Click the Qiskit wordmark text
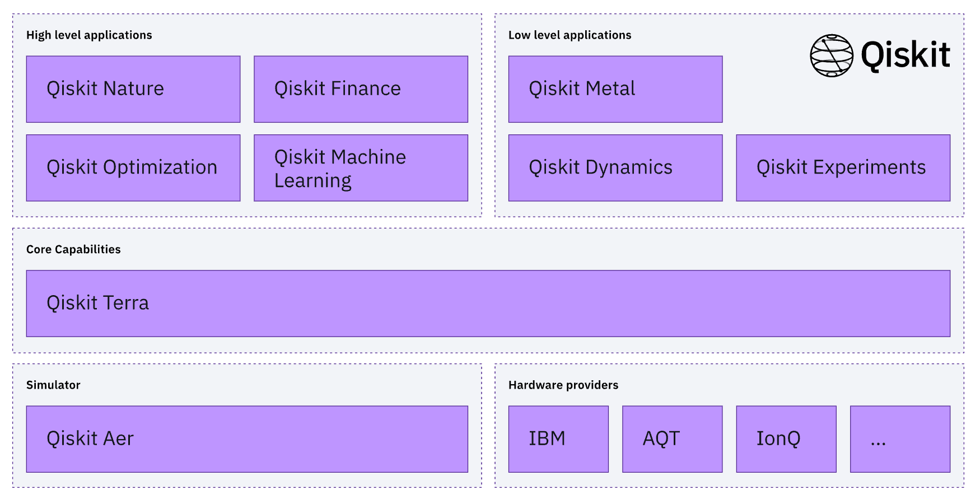The width and height of the screenshot is (980, 504). tap(906, 55)
